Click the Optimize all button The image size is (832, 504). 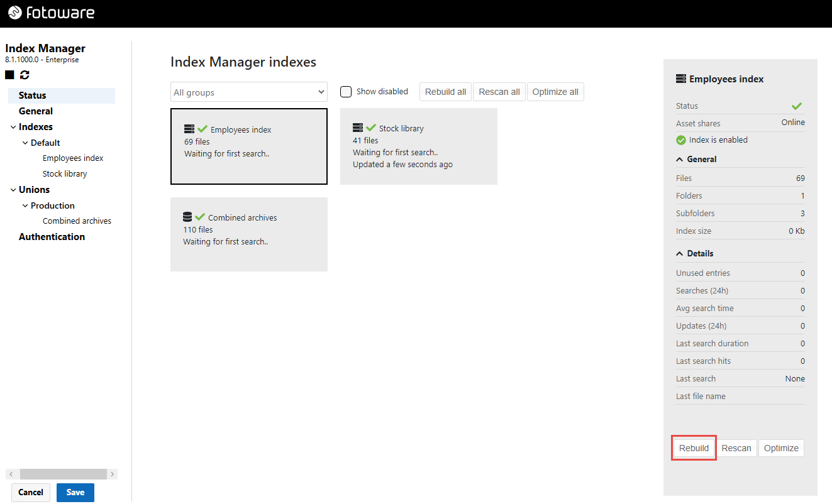pyautogui.click(x=555, y=92)
